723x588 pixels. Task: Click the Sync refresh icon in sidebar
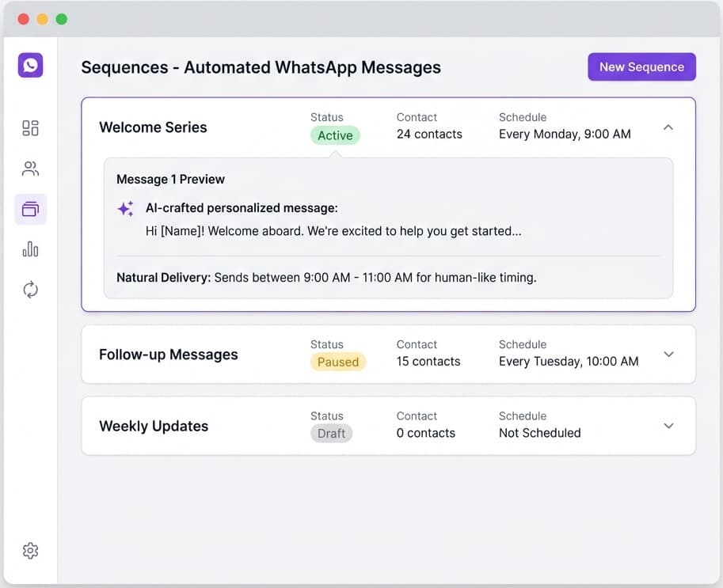pos(30,289)
